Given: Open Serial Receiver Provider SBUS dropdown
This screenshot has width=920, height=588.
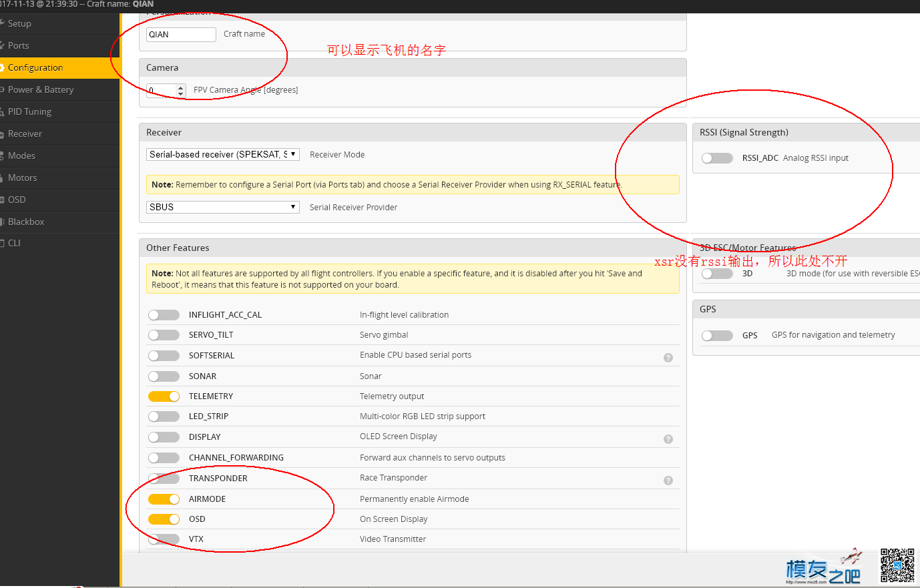Looking at the screenshot, I should coord(223,207).
